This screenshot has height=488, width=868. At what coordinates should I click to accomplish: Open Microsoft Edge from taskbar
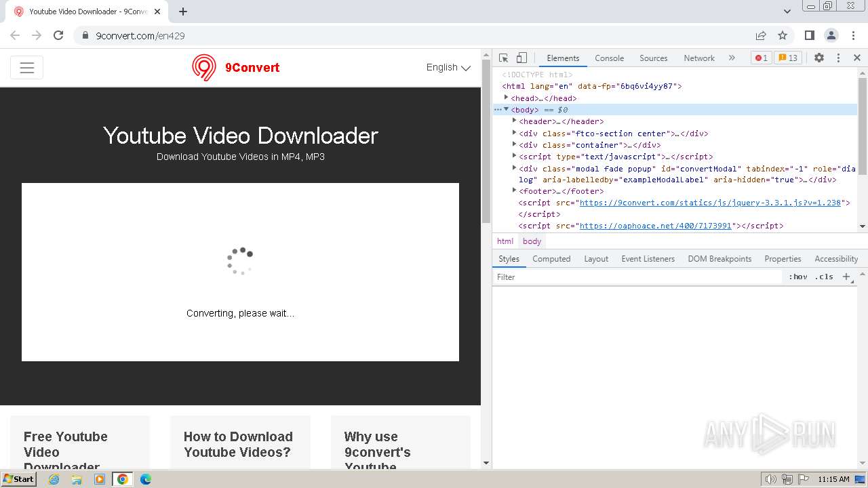coord(146,479)
